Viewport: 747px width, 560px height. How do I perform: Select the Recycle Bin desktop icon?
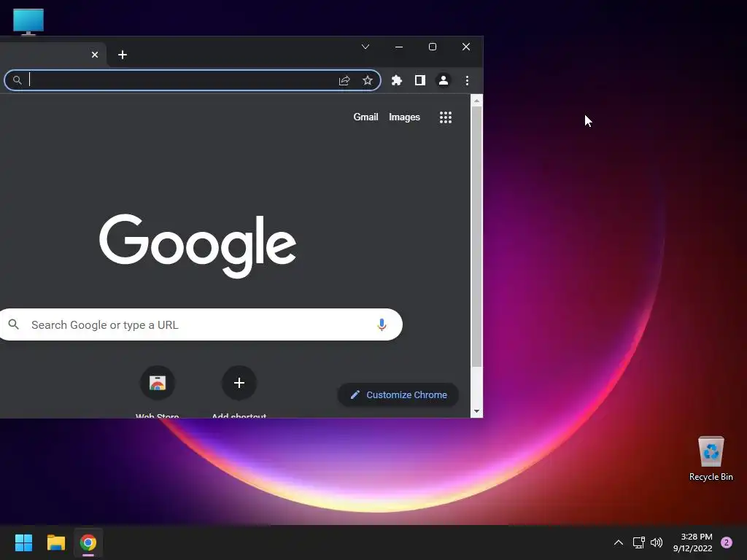point(711,459)
